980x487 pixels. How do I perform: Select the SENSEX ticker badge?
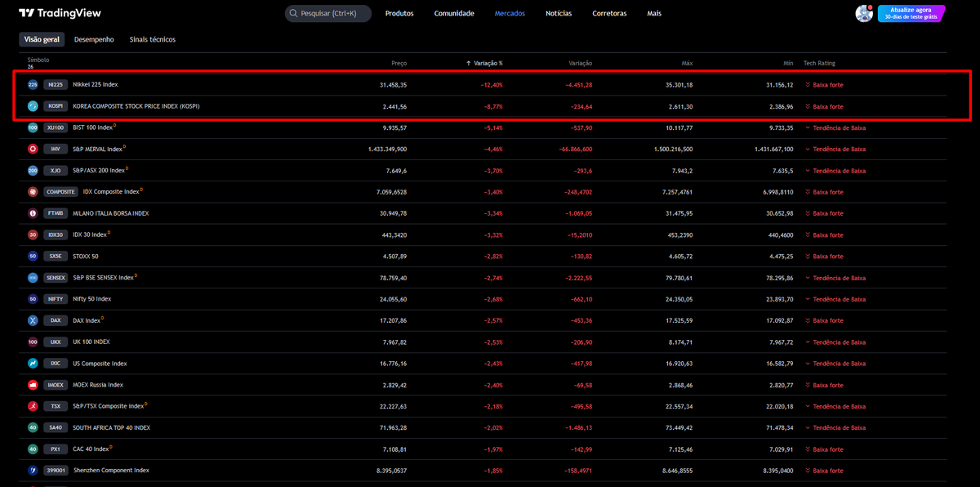click(x=57, y=278)
